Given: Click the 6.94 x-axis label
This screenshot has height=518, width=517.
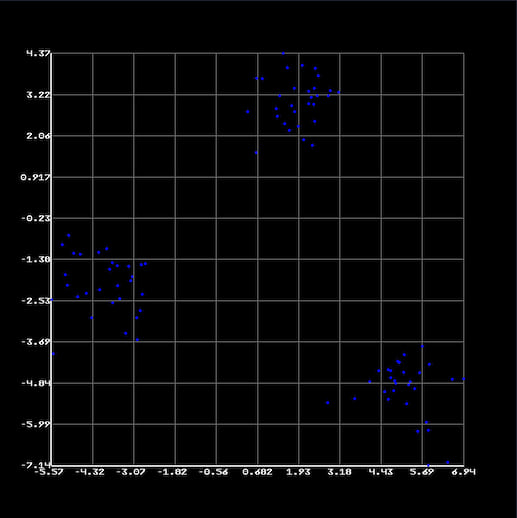Looking at the screenshot, I should pos(464,472).
